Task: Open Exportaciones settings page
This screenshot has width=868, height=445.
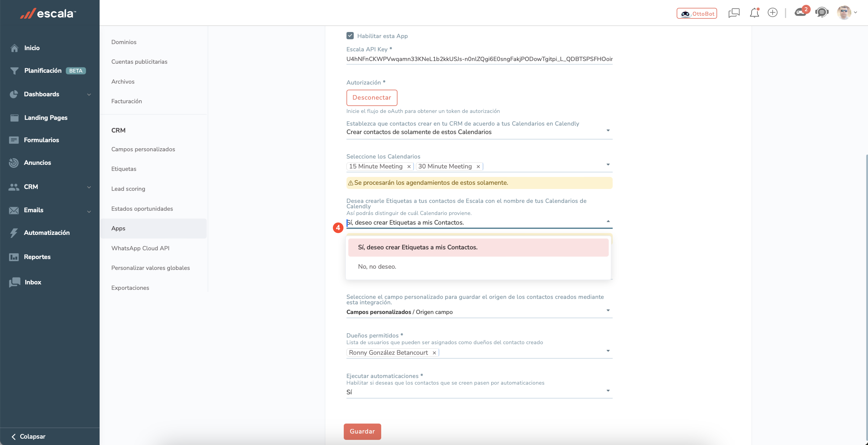Action: tap(130, 288)
